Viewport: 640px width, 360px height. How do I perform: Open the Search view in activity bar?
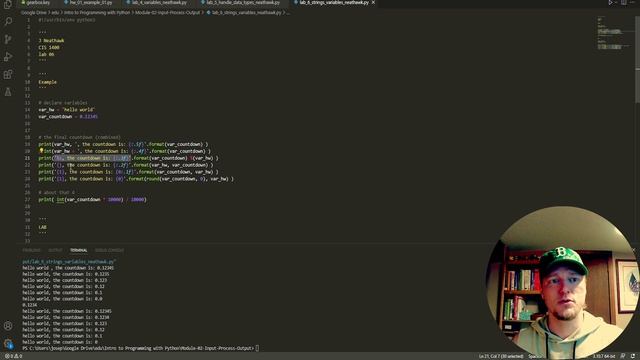(8, 21)
